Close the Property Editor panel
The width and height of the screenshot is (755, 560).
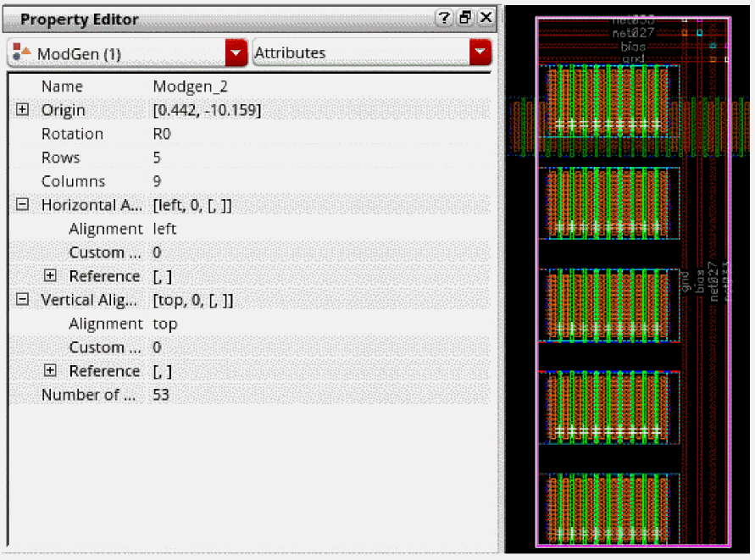486,18
